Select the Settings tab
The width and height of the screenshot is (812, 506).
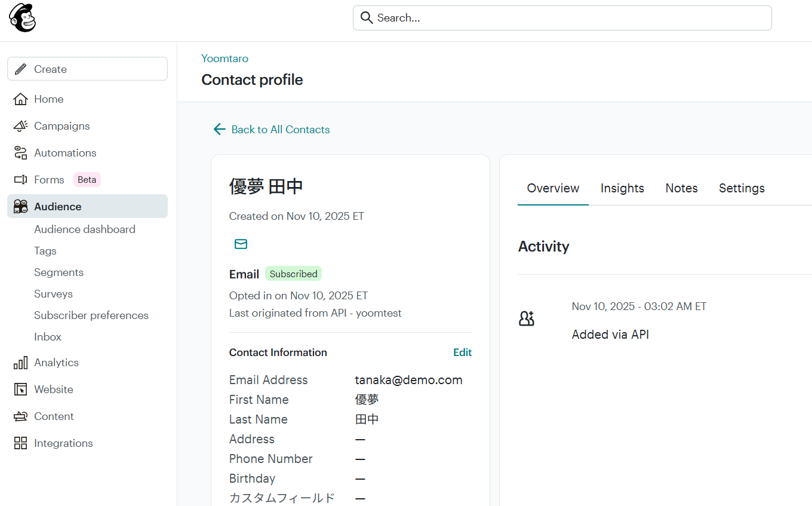click(742, 188)
